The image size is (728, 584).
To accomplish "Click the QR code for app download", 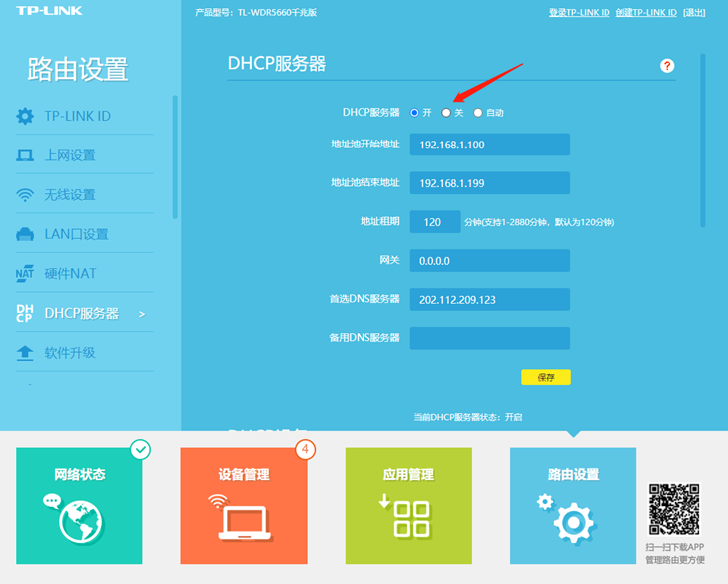I will pyautogui.click(x=676, y=510).
